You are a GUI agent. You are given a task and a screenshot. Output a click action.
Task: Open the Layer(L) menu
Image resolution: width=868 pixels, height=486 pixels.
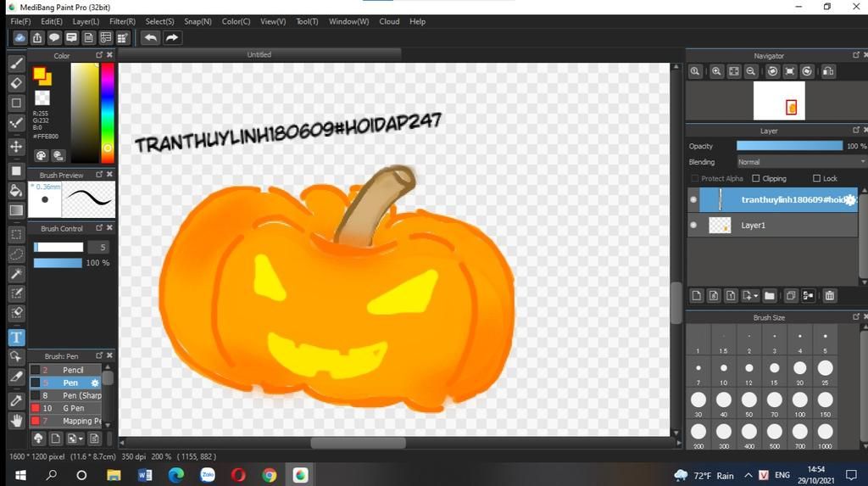click(86, 21)
